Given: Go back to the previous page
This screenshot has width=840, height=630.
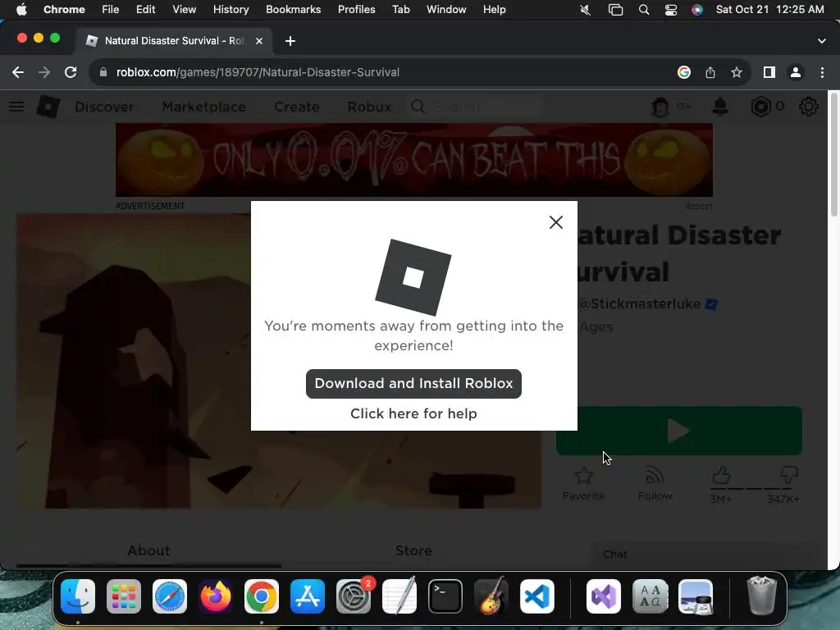Looking at the screenshot, I should point(18,72).
